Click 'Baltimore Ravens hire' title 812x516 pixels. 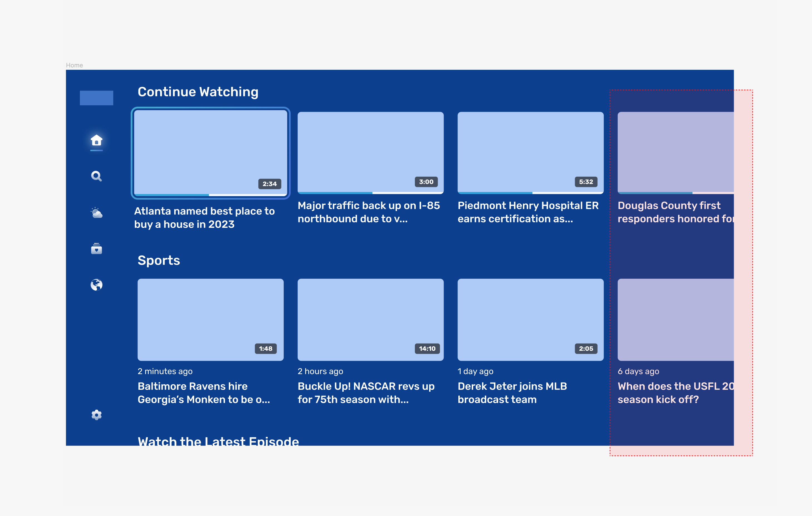point(204,393)
